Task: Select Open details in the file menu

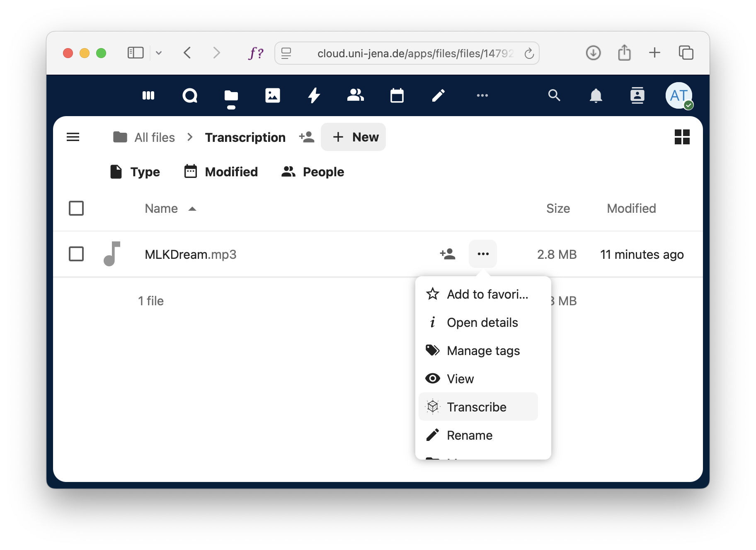Action: click(482, 322)
